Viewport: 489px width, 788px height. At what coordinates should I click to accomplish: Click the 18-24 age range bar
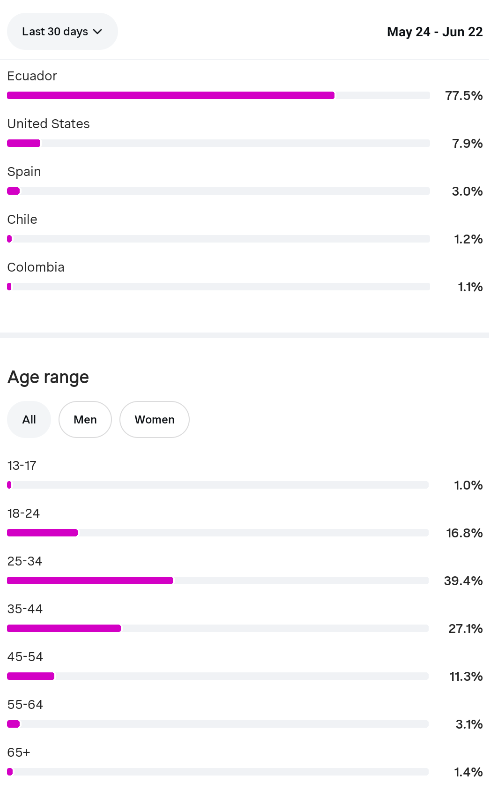pos(218,533)
